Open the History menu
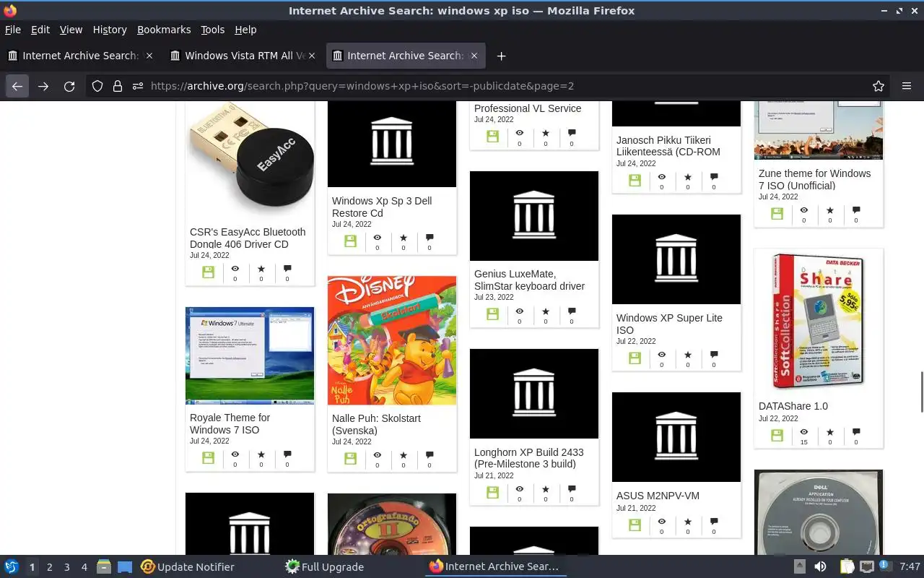The image size is (924, 578). point(110,30)
